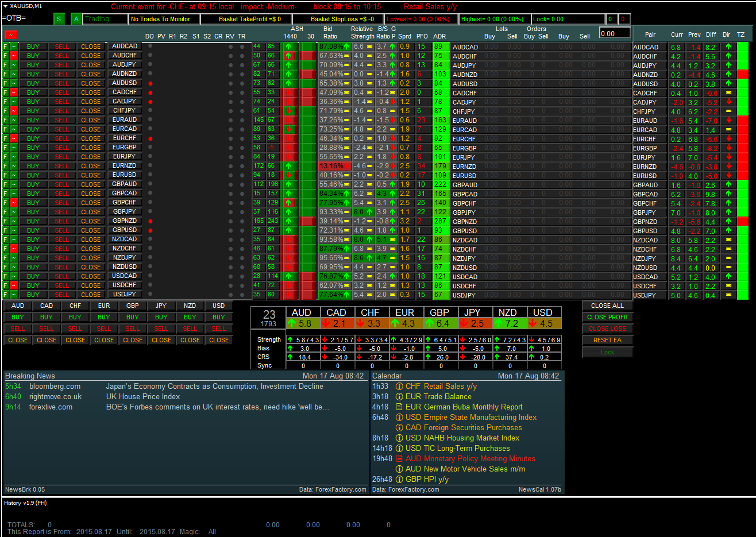This screenshot has width=756, height=537.
Task: Click the CLOSE PROFIT button
Action: coord(607,317)
